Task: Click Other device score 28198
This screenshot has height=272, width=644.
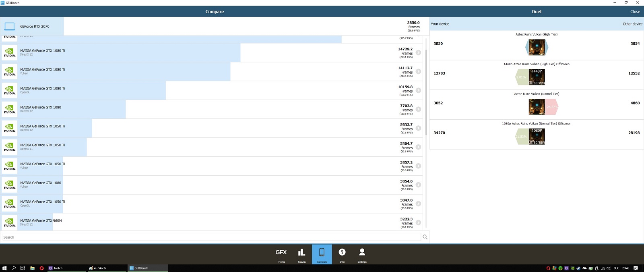Action: point(634,133)
